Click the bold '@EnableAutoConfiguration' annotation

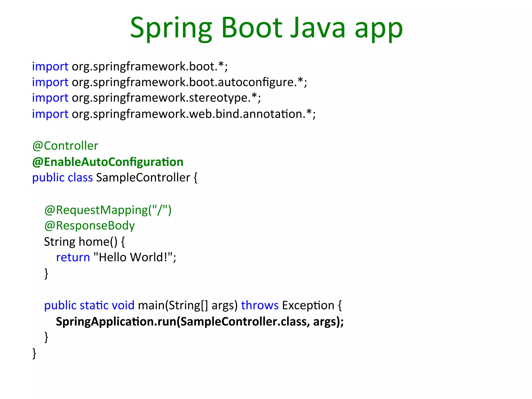[108, 162]
